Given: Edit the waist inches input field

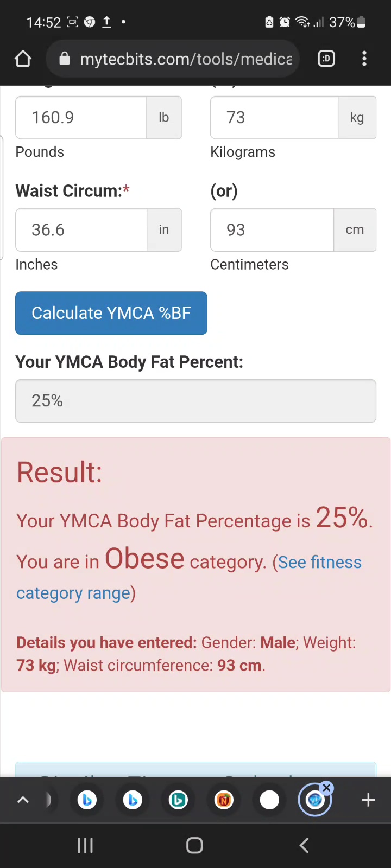Looking at the screenshot, I should 81,230.
